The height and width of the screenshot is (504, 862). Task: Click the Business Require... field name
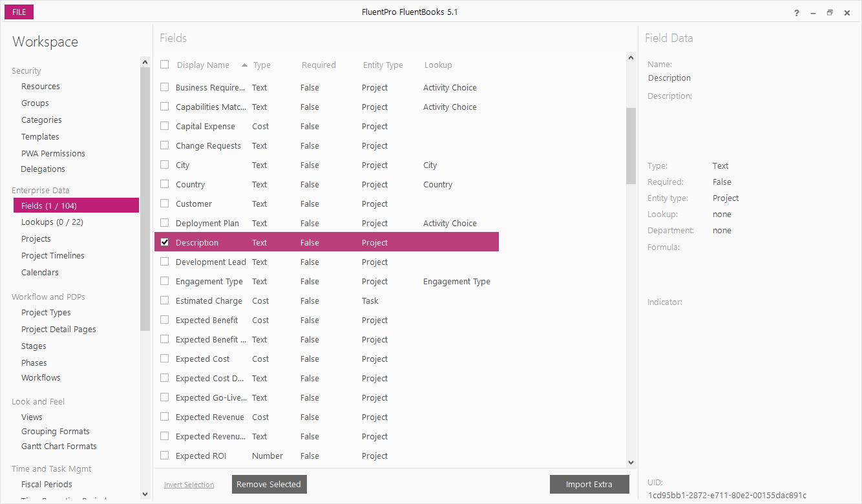211,88
